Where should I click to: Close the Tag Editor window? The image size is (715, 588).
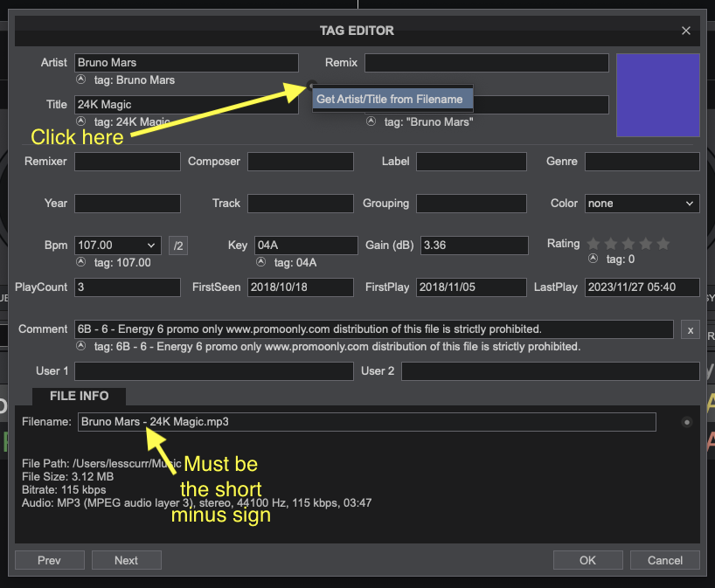coord(686,31)
